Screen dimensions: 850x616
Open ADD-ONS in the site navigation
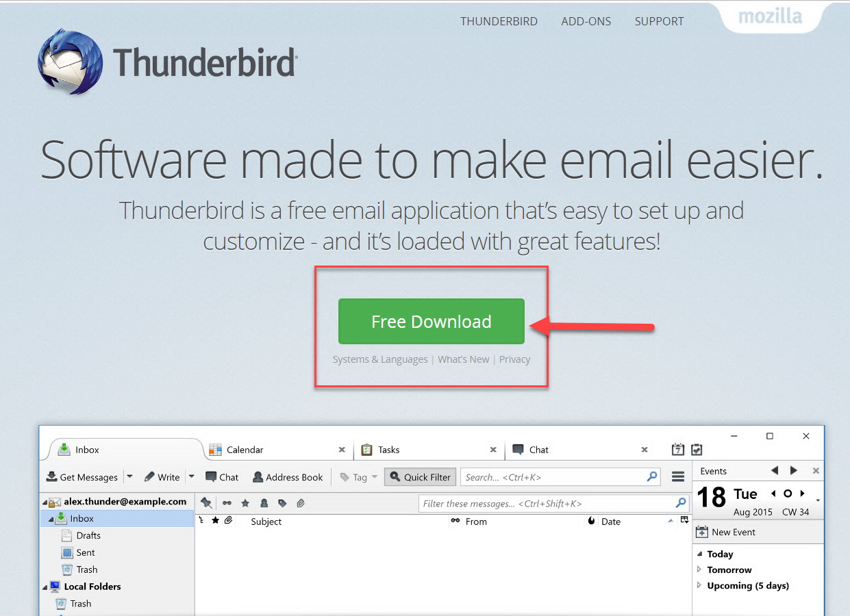coord(586,21)
